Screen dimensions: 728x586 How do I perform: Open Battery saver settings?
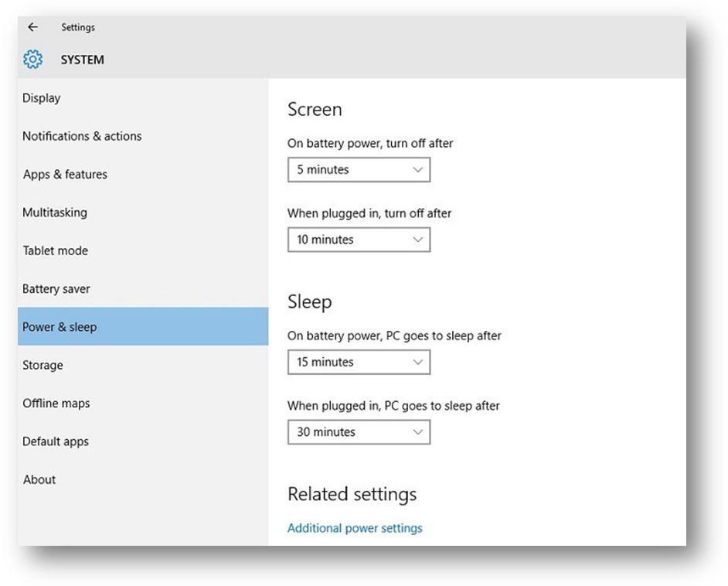(x=56, y=288)
